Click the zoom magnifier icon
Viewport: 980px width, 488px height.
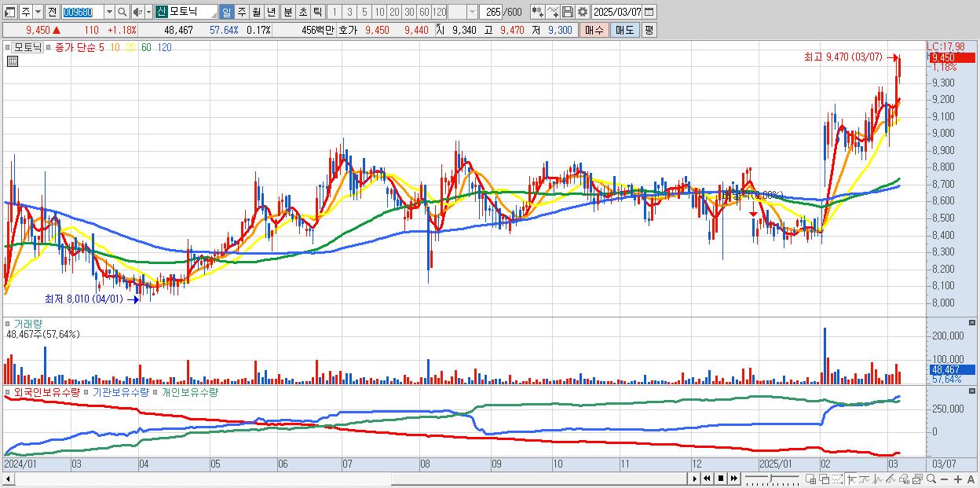coord(931,479)
